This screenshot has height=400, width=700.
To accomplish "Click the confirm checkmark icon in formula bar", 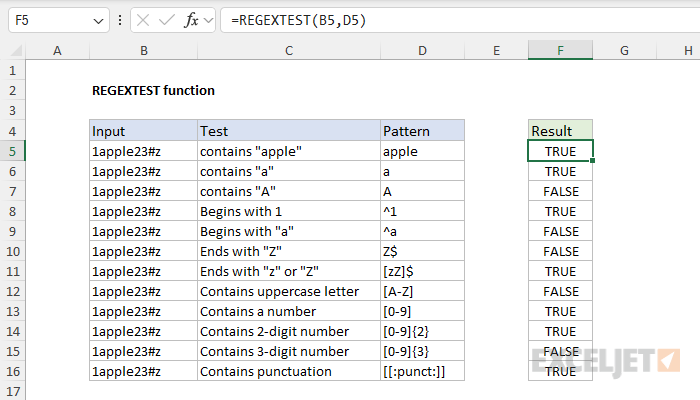I will 167,20.
